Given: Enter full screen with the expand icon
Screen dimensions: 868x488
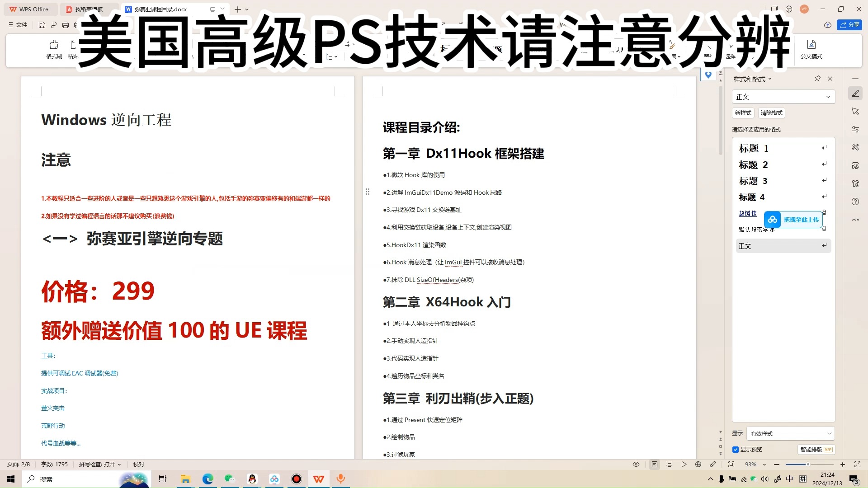Looking at the screenshot, I should [857, 465].
